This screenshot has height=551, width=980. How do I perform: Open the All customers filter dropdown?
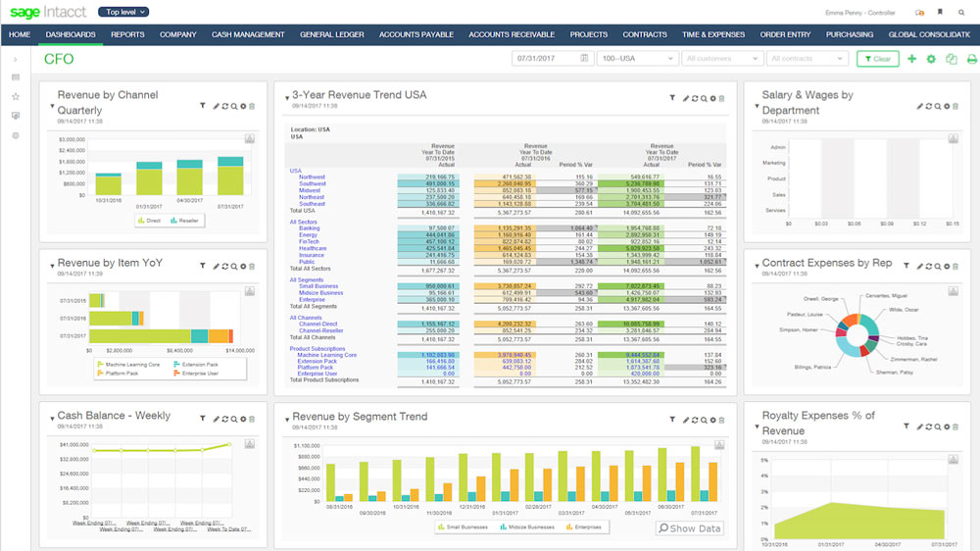click(721, 59)
